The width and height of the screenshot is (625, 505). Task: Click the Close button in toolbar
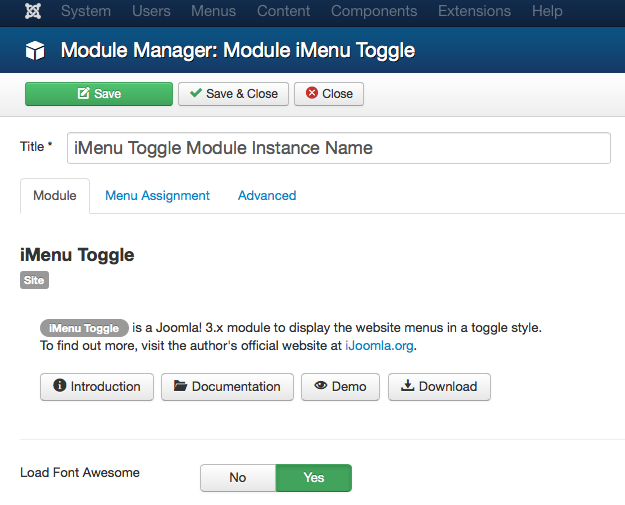tap(329, 94)
